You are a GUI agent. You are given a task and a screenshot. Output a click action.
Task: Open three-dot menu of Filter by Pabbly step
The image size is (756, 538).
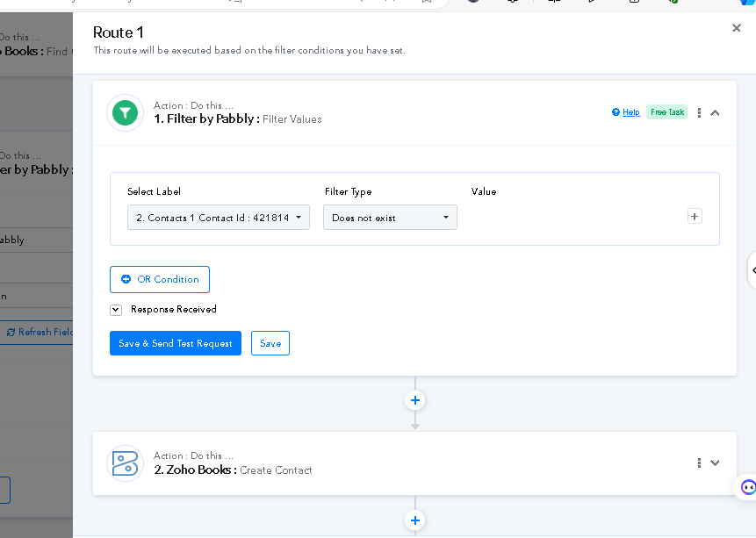[x=699, y=113]
